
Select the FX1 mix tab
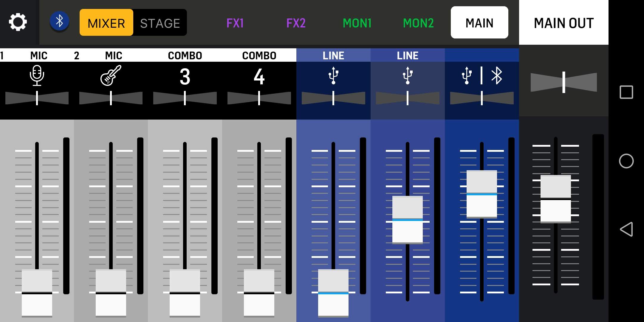tap(235, 23)
